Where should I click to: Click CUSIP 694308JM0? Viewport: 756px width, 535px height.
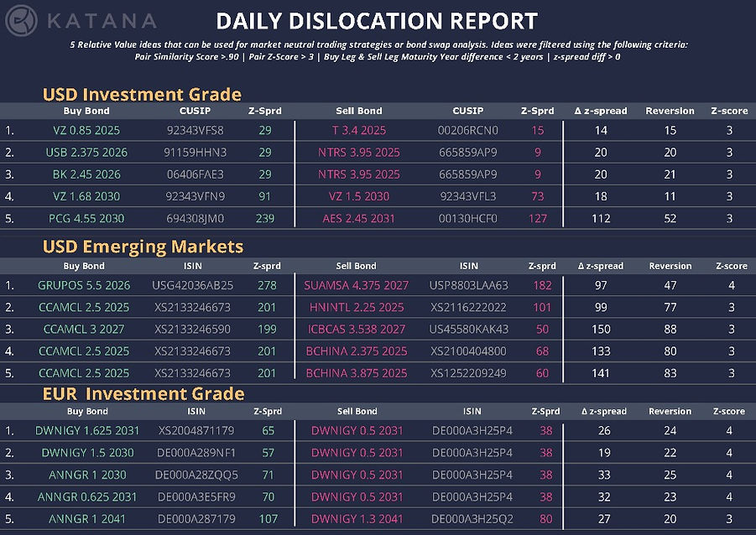tap(196, 218)
